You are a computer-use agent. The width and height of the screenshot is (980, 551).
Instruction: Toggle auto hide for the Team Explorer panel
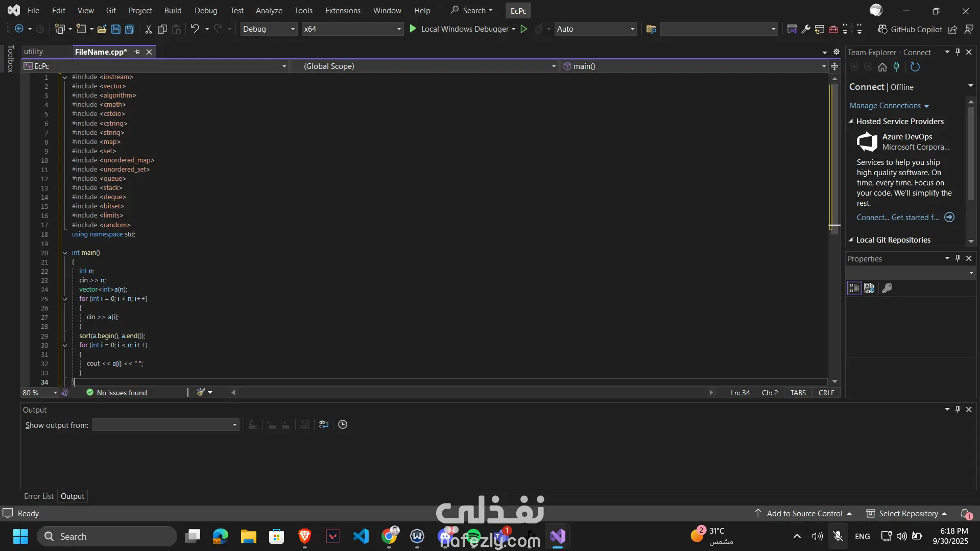coord(958,52)
